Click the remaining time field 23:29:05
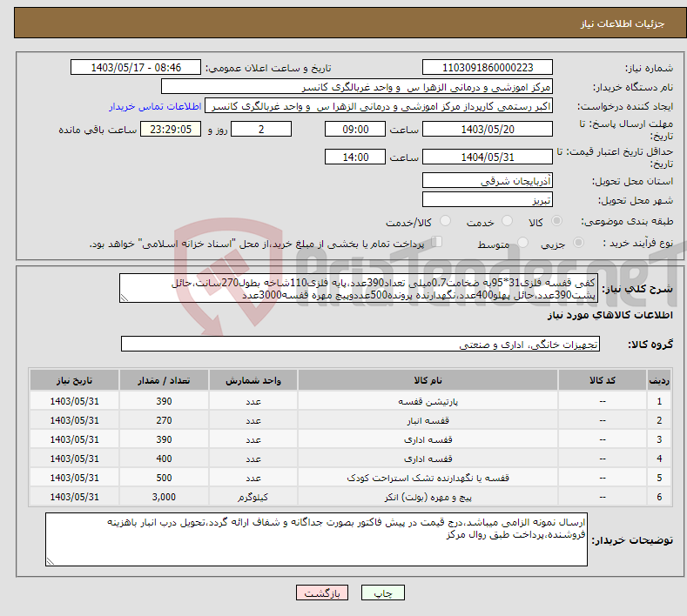Image resolution: width=687 pixels, height=616 pixels. click(171, 129)
